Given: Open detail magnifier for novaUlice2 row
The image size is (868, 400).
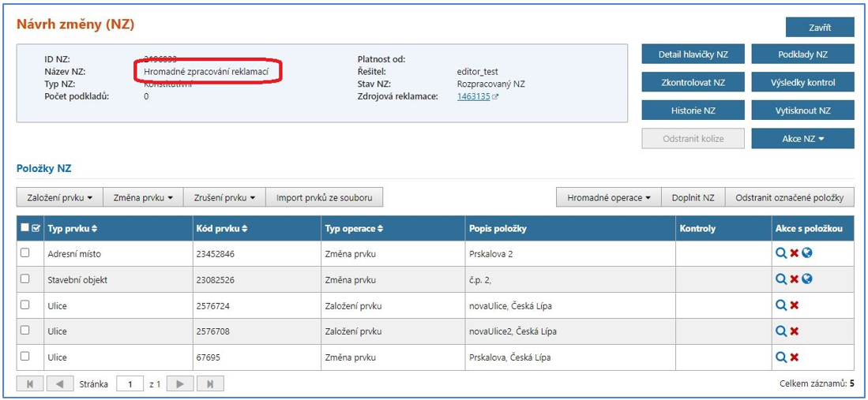Looking at the screenshot, I should 780,331.
